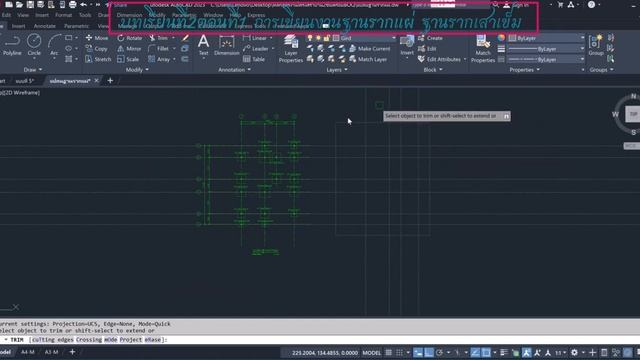Toggle ortho mode in status bar
Screen dimensions: 640x360
(429, 353)
